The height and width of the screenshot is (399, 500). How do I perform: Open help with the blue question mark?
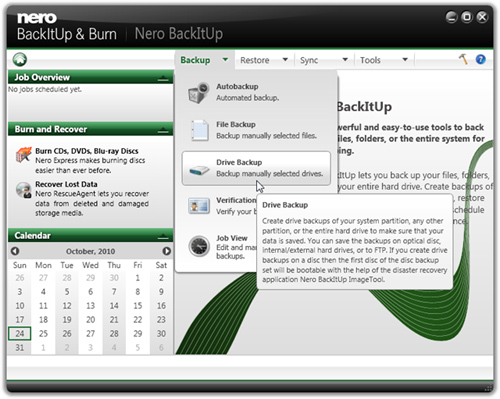480,59
